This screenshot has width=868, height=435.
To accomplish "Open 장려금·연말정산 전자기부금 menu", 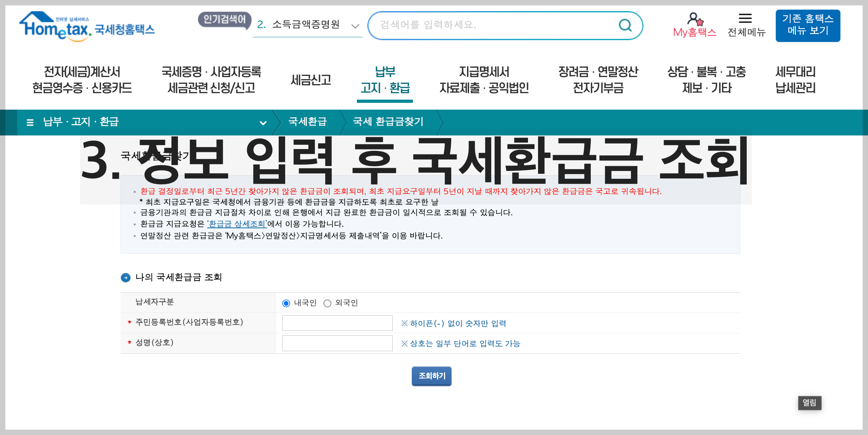I will point(598,80).
